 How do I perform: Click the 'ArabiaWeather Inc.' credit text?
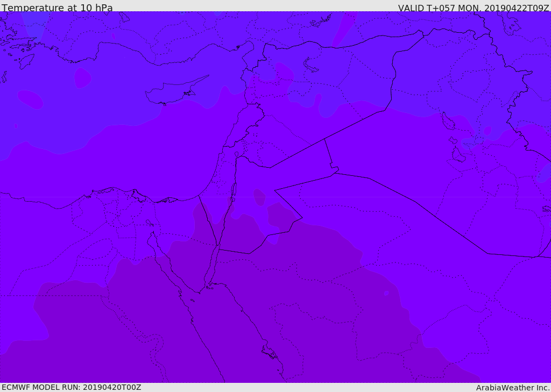pyautogui.click(x=513, y=388)
